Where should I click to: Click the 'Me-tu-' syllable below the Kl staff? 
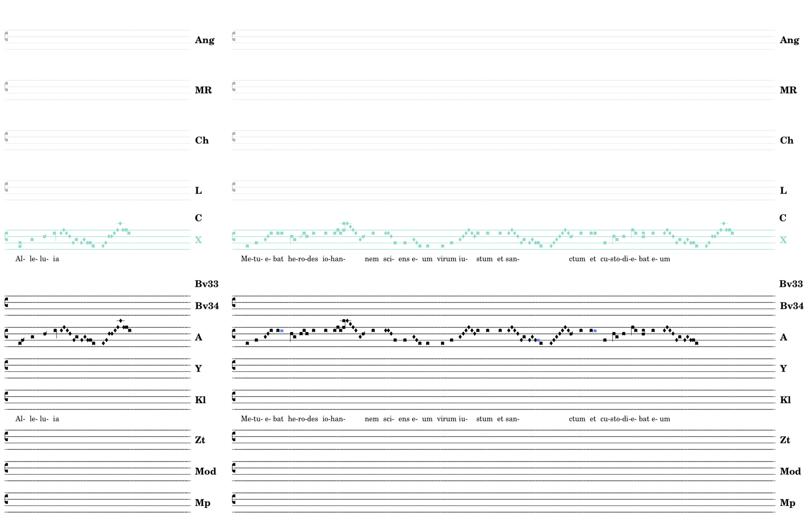click(252, 419)
